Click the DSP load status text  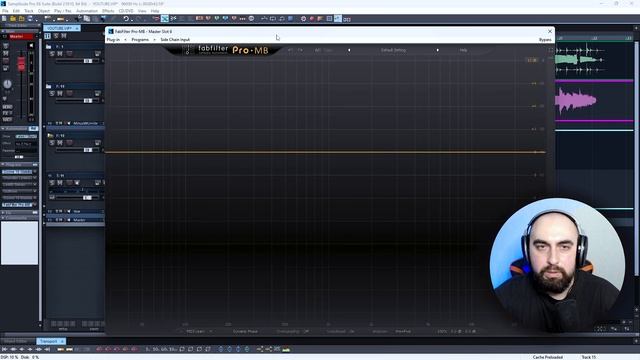[9, 357]
